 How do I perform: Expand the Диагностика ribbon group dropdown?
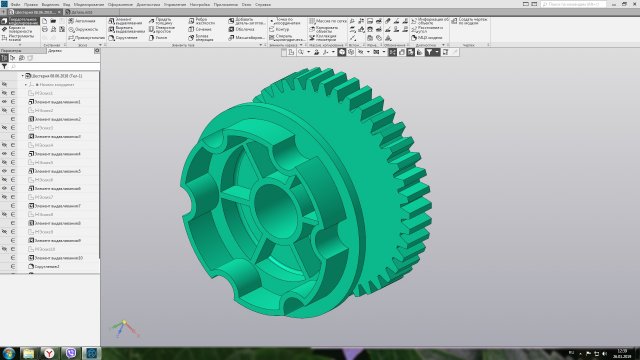pyautogui.click(x=444, y=45)
